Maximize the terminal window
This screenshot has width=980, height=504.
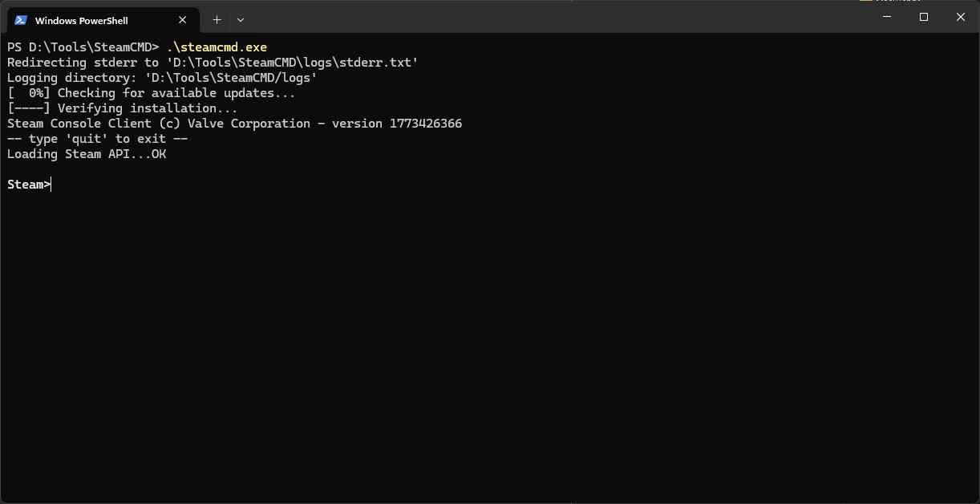[x=923, y=17]
